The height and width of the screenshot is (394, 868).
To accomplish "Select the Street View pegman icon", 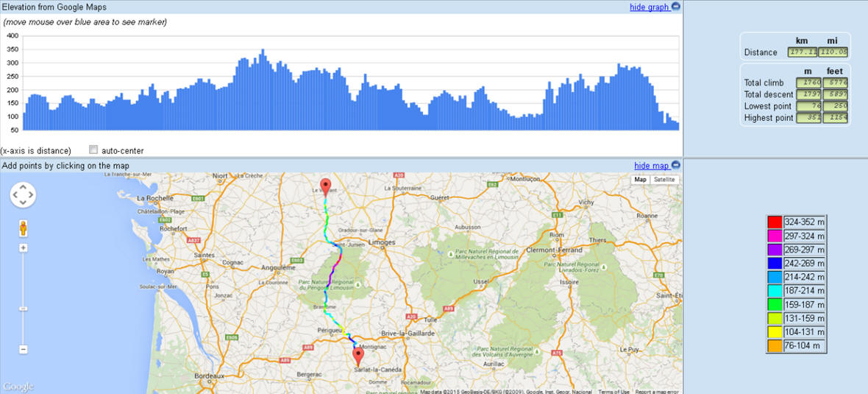I will point(24,228).
